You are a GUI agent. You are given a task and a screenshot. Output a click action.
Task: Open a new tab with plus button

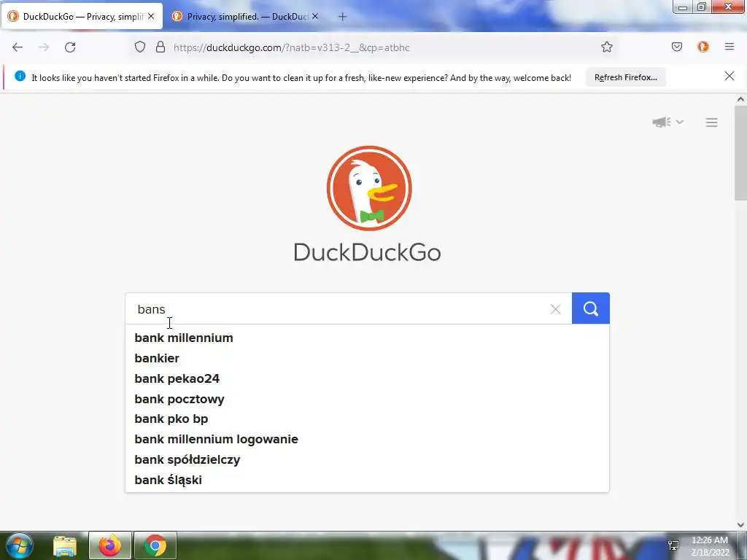342,17
